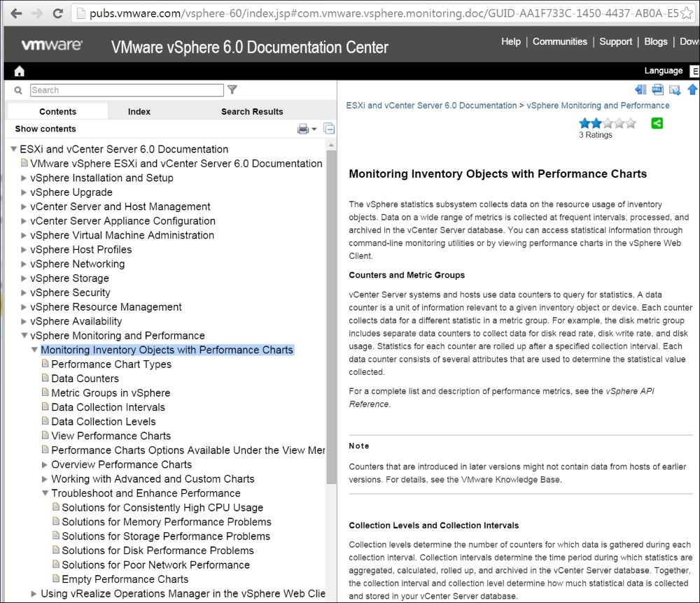Bookmark the page with the star icon
This screenshot has height=603, width=700.
(x=687, y=13)
